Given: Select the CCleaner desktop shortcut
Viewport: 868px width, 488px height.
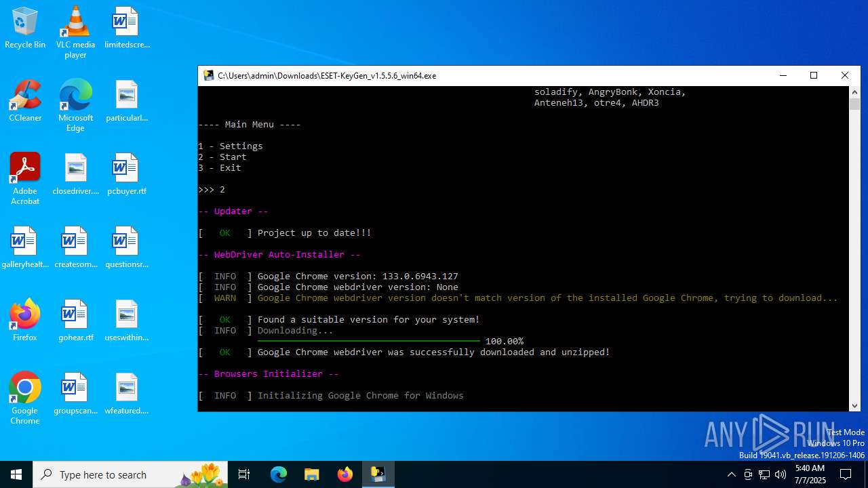Looking at the screenshot, I should [x=25, y=102].
